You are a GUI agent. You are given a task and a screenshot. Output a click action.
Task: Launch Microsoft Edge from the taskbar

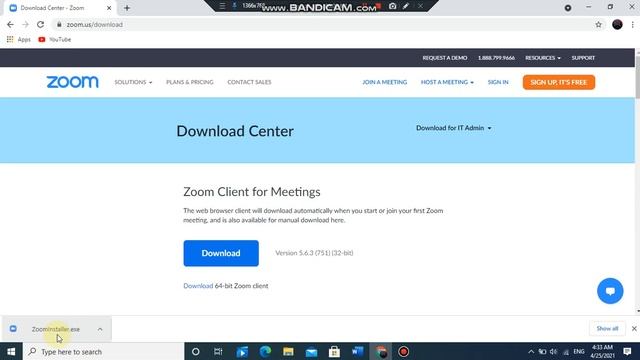pos(265,351)
